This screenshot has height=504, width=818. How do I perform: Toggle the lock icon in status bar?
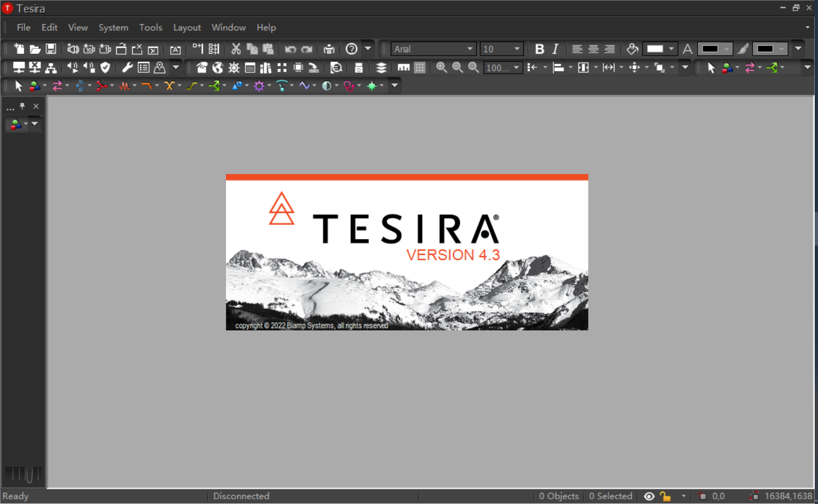(x=665, y=497)
